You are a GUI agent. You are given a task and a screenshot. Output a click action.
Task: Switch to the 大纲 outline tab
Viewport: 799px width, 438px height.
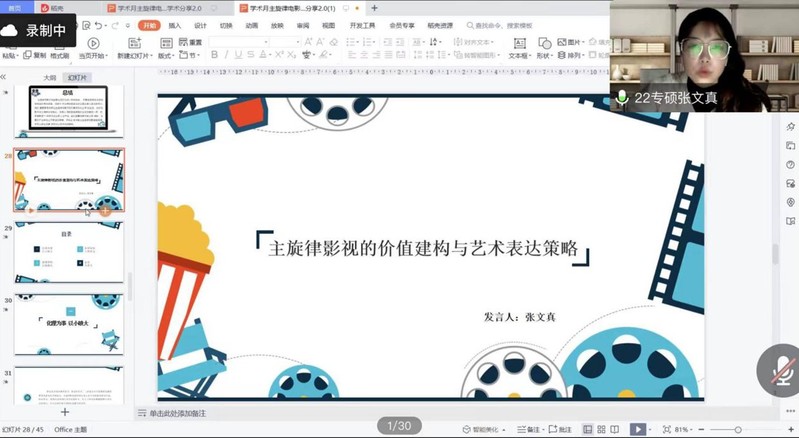tap(49, 76)
